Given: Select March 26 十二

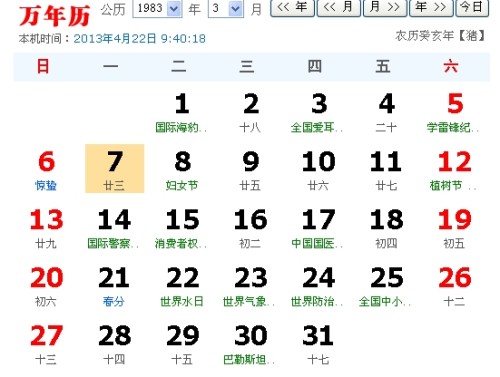Looking at the screenshot, I should (x=454, y=286).
